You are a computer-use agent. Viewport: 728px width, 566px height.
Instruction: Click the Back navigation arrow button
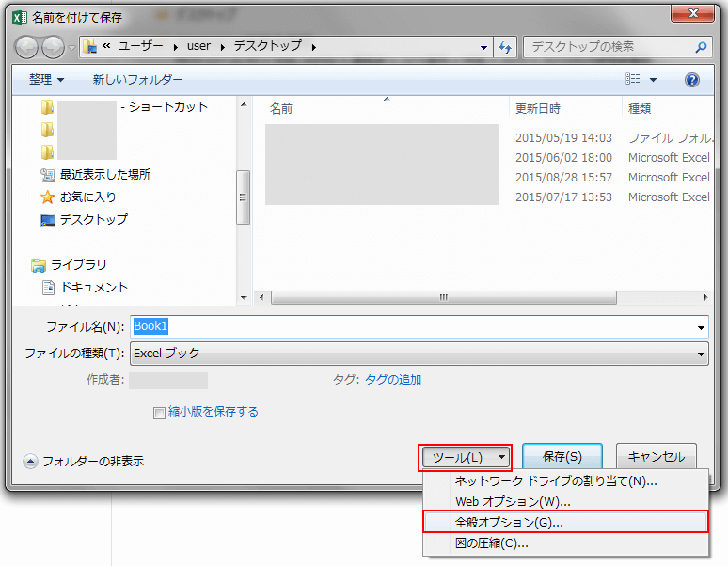click(26, 47)
